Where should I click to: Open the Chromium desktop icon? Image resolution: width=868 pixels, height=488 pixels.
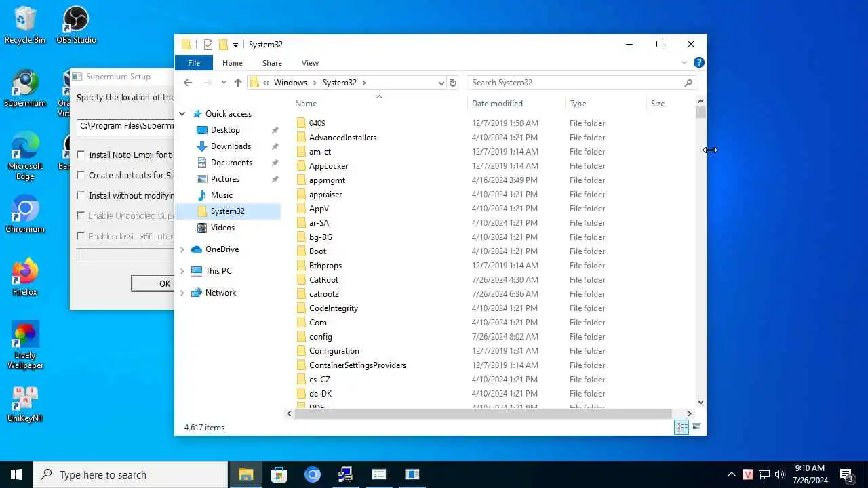point(25,214)
